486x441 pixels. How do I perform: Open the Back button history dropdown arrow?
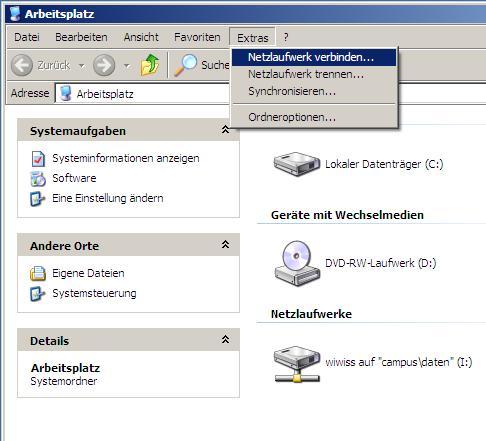pos(82,66)
